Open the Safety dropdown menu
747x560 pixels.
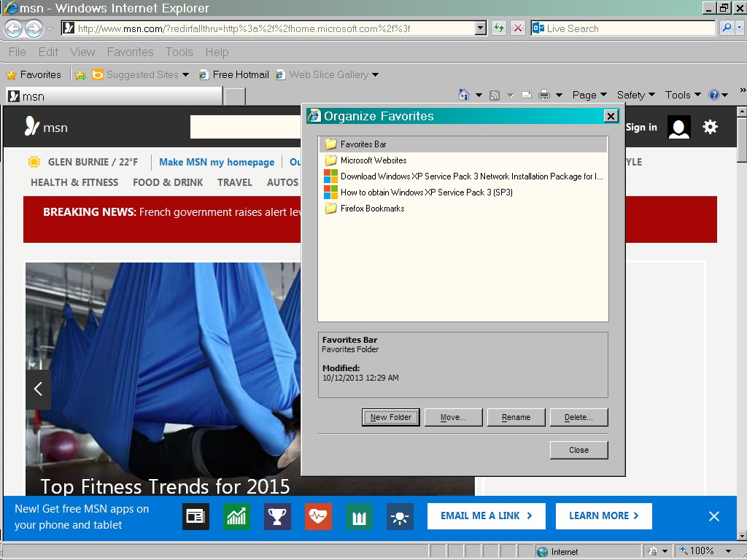click(x=635, y=95)
